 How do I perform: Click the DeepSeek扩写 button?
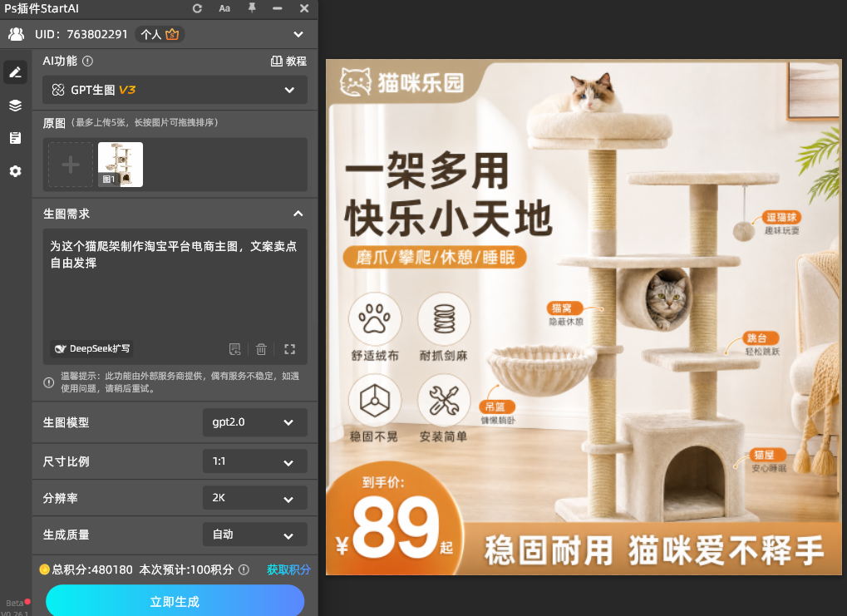[x=91, y=348]
